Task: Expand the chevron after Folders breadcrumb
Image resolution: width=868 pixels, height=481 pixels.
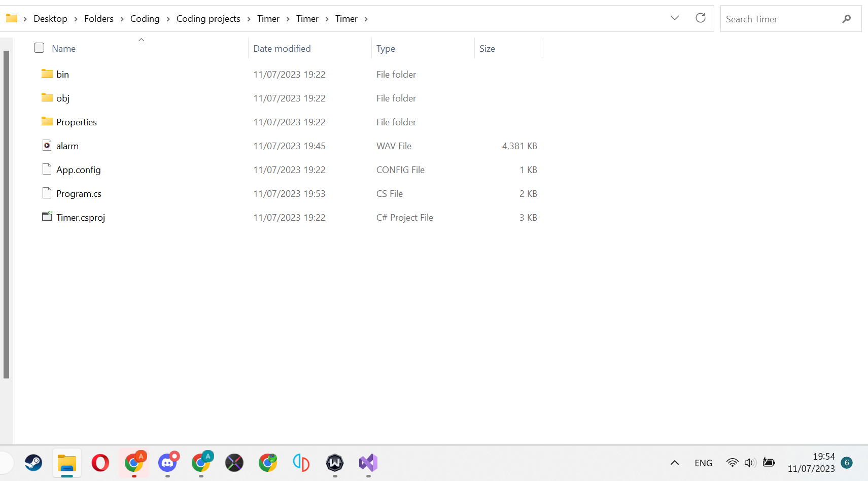Action: click(x=122, y=19)
